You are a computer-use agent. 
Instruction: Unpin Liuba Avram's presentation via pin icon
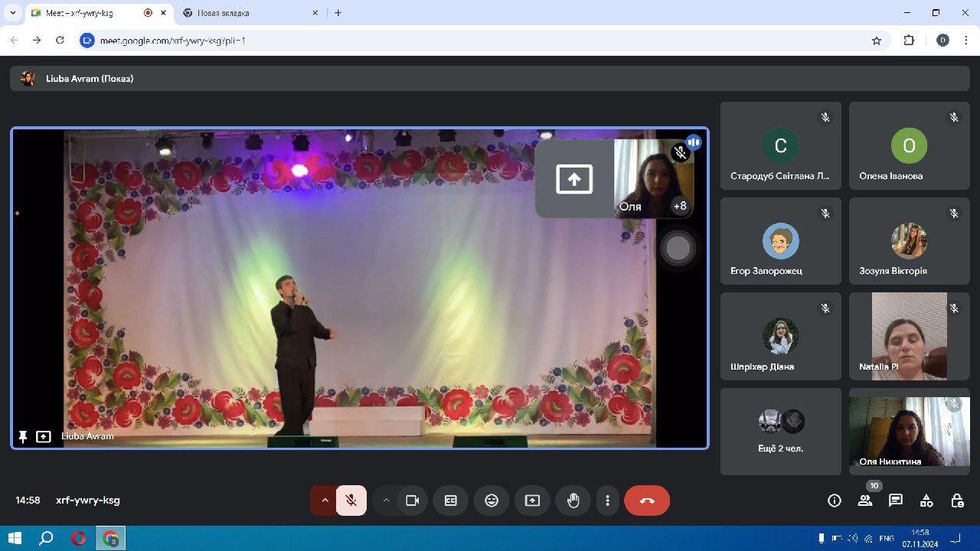[23, 436]
